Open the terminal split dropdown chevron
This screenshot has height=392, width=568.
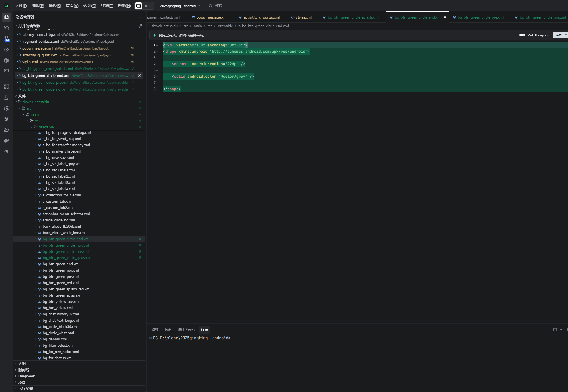click(561, 330)
